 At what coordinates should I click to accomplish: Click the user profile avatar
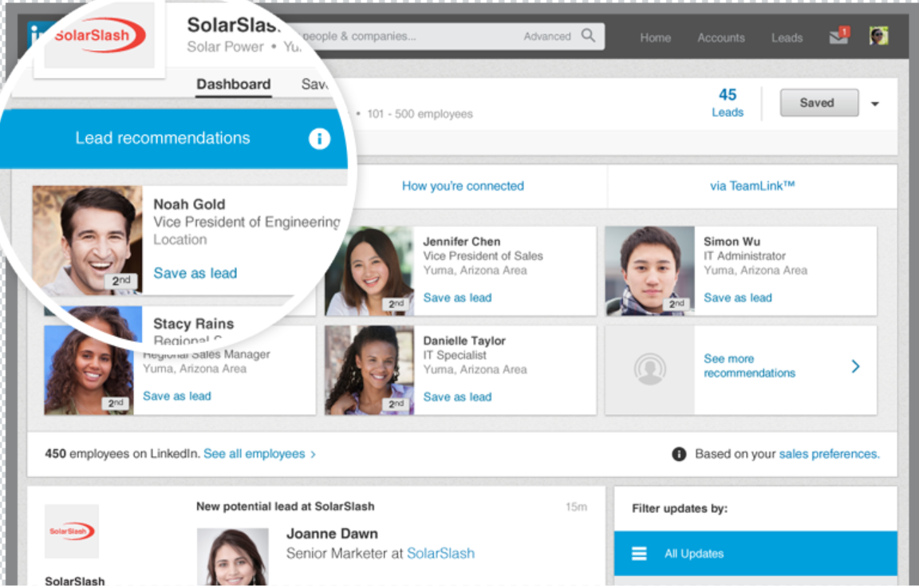pyautogui.click(x=878, y=36)
